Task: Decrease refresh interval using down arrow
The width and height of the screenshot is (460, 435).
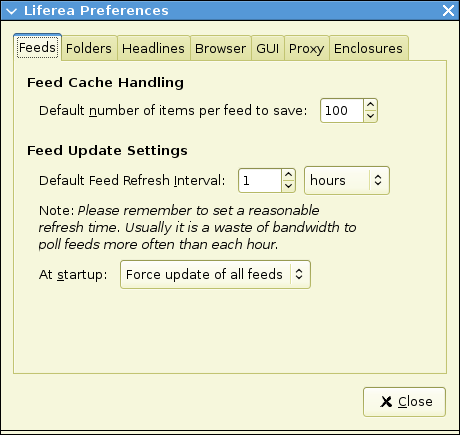Action: [x=288, y=186]
